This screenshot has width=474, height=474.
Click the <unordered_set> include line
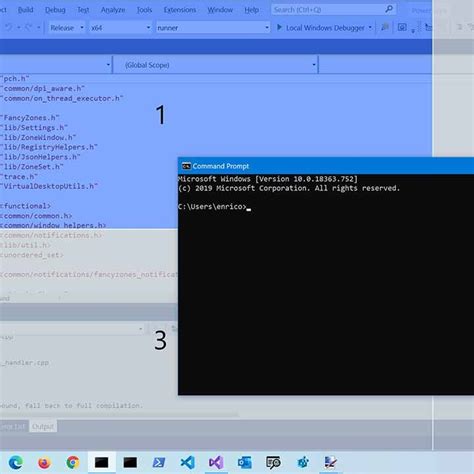click(32, 255)
